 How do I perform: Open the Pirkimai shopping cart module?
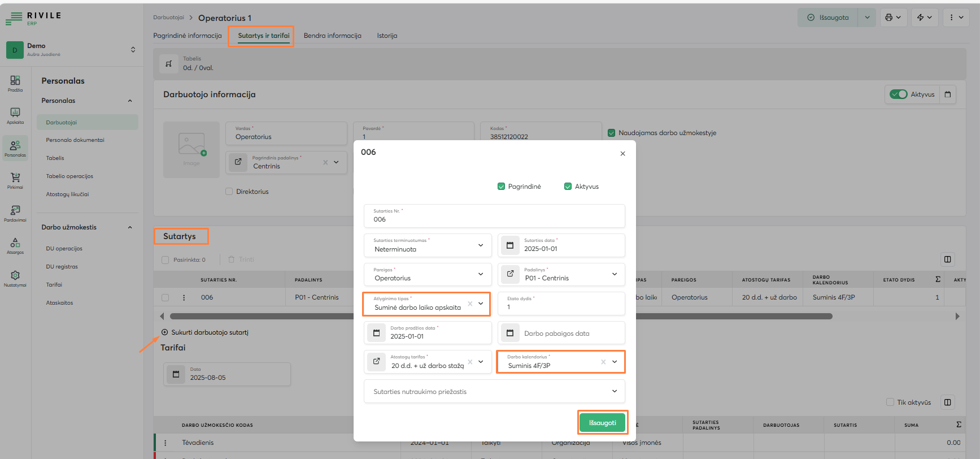pyautogui.click(x=15, y=180)
